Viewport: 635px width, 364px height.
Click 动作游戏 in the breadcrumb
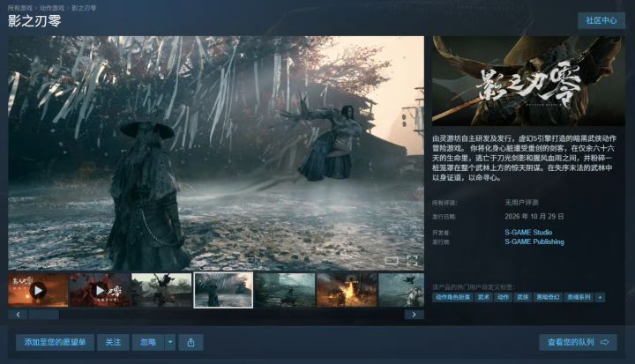(x=52, y=8)
